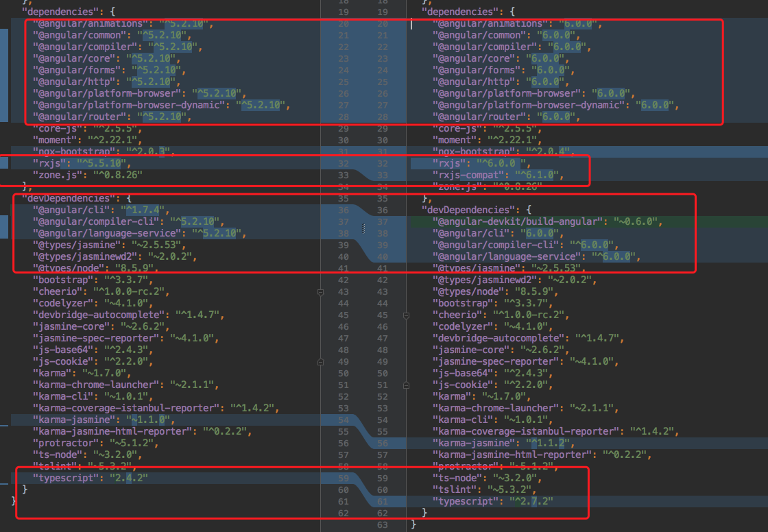Click "@angular/router": "6.0.0" line
The width and height of the screenshot is (768, 532).
pos(506,117)
